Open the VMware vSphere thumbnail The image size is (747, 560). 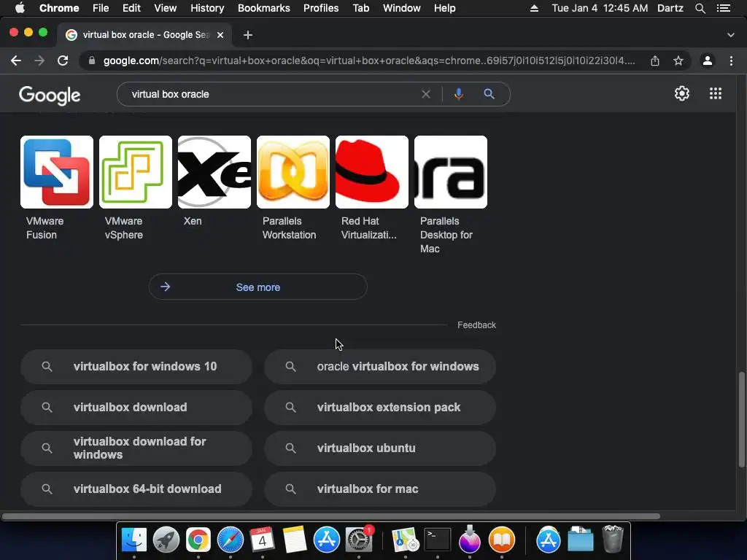pyautogui.click(x=135, y=172)
